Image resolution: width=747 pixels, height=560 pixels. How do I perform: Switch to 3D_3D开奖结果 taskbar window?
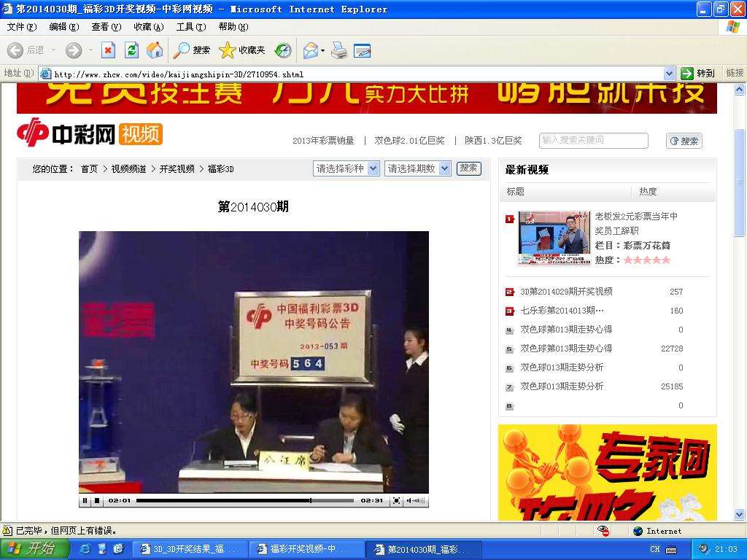[190, 550]
